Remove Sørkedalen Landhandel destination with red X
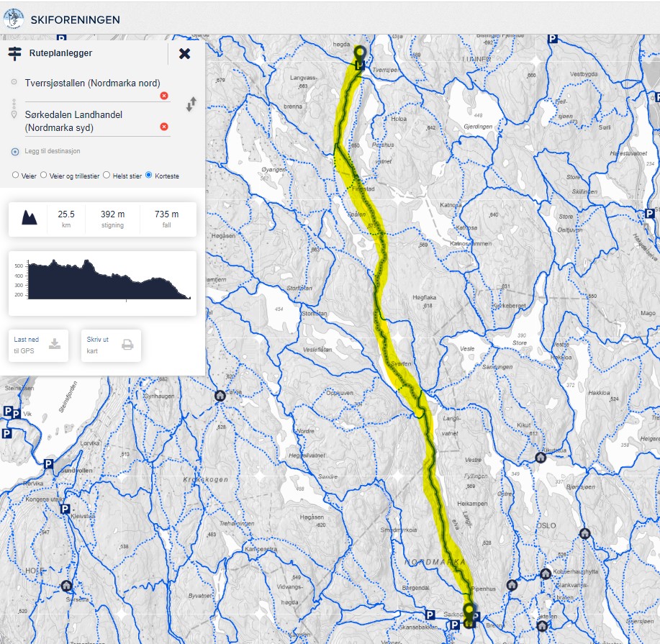Image resolution: width=660 pixels, height=644 pixels. coord(164,127)
